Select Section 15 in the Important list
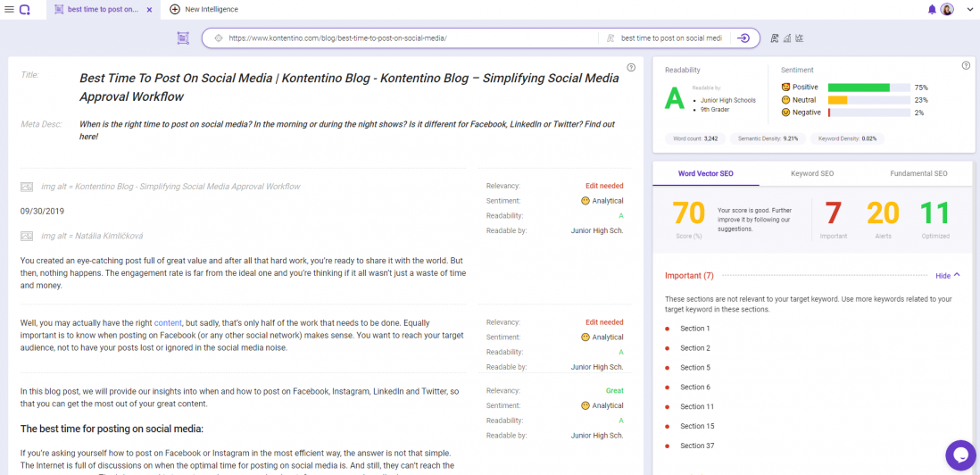The image size is (980, 475). (697, 426)
